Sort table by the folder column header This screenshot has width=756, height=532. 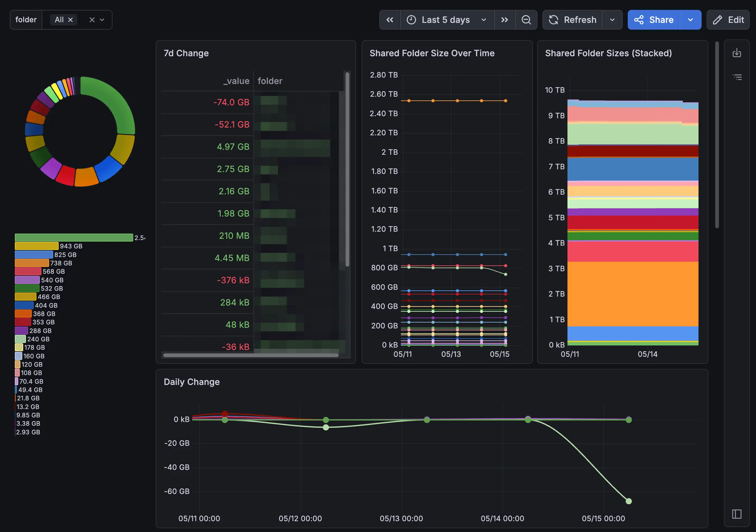click(x=270, y=81)
